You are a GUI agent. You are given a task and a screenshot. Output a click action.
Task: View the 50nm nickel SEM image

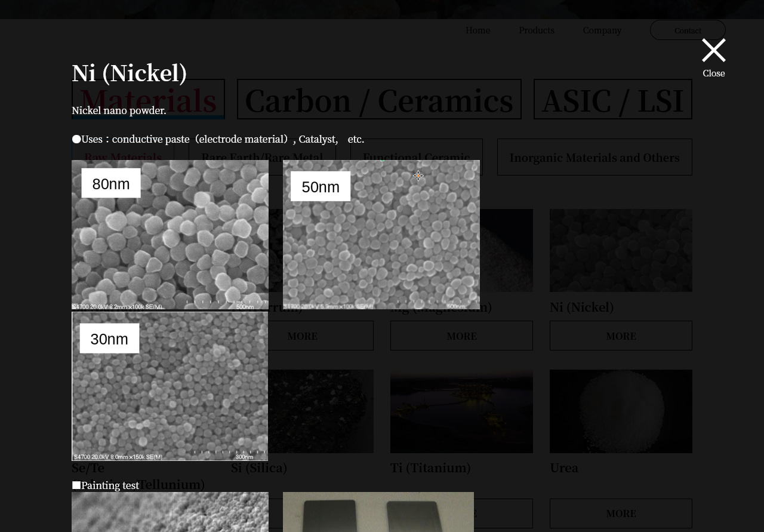tap(381, 235)
